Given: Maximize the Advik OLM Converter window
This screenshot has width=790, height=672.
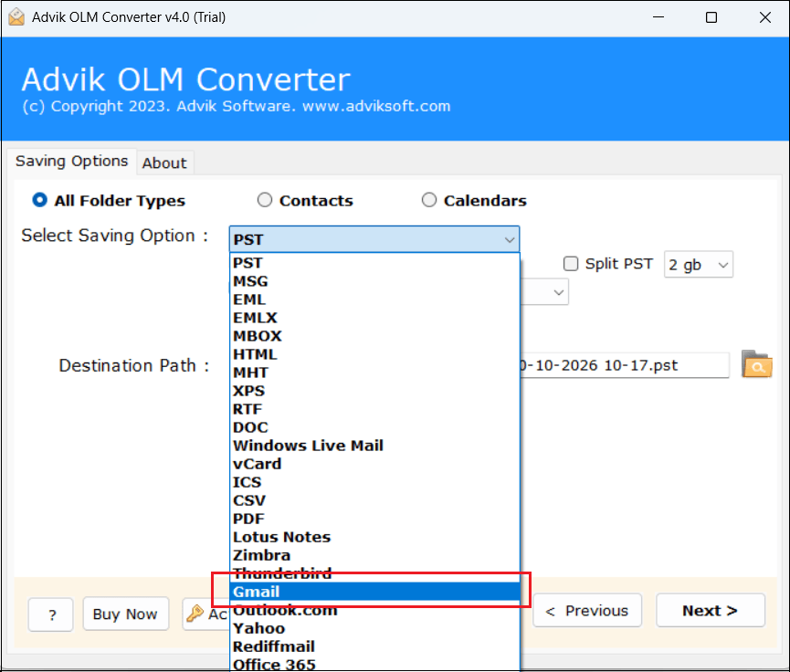Looking at the screenshot, I should coord(711,17).
